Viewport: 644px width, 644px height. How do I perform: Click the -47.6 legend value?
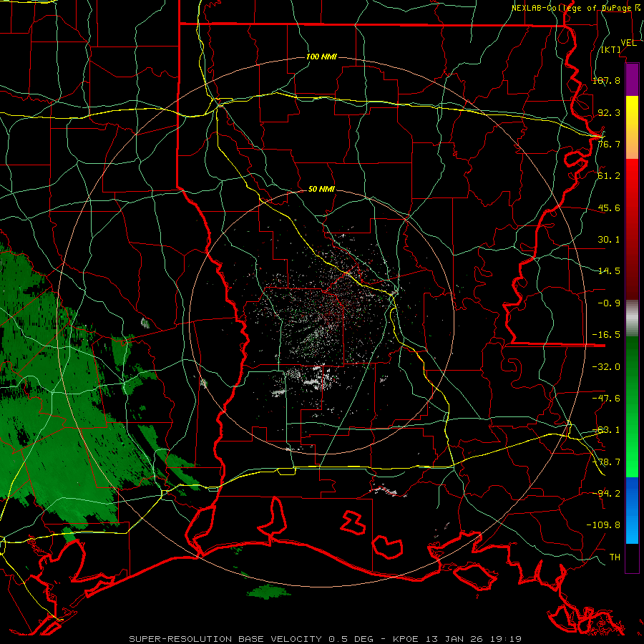click(606, 399)
